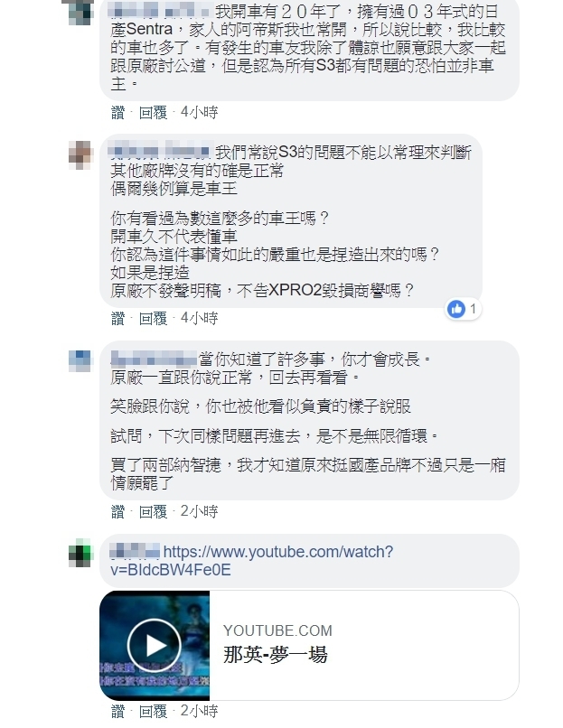This screenshot has height=728, width=563.
Task: Like the Sentra comment with 讚
Action: point(118,112)
